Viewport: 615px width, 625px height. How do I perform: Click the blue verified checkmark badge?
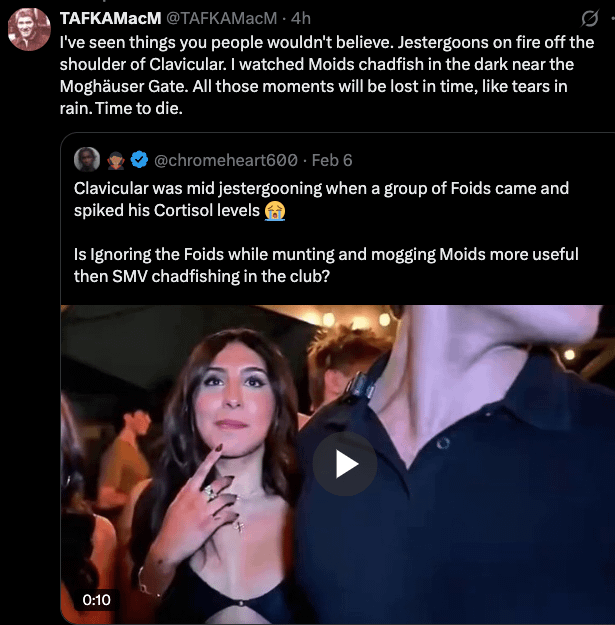[x=139, y=160]
